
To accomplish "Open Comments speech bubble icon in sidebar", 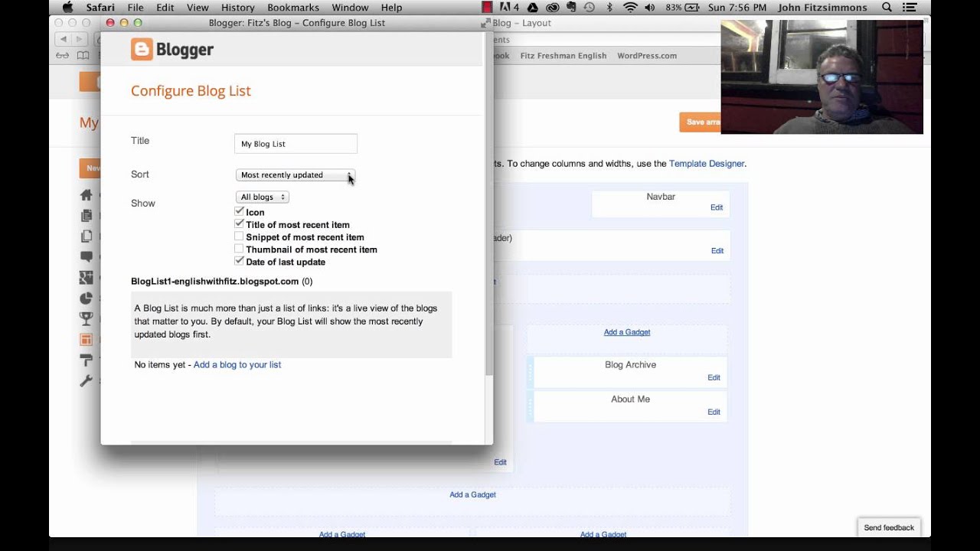I will (x=87, y=257).
